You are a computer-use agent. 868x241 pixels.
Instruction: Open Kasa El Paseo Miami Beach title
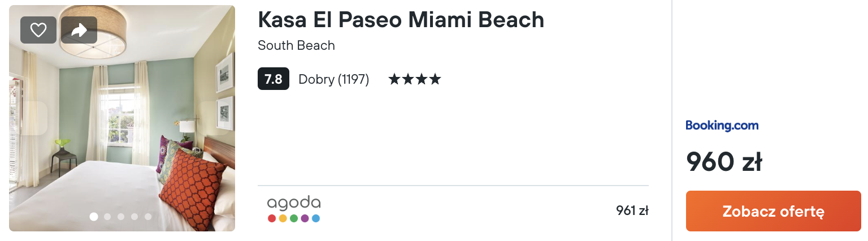(401, 20)
